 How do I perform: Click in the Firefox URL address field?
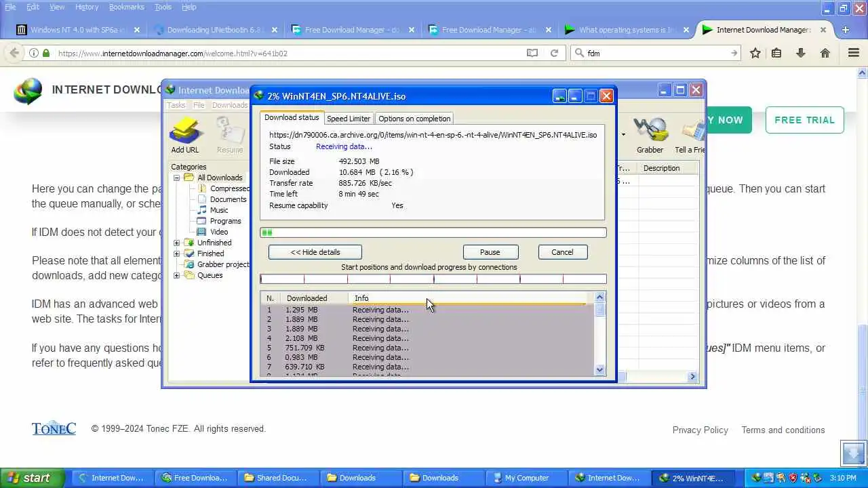point(290,53)
